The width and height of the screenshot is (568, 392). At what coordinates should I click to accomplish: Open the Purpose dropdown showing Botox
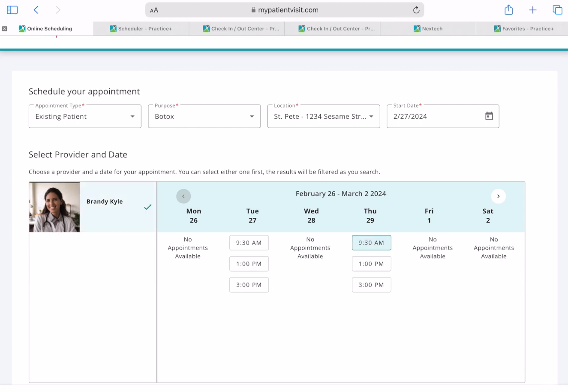(204, 116)
